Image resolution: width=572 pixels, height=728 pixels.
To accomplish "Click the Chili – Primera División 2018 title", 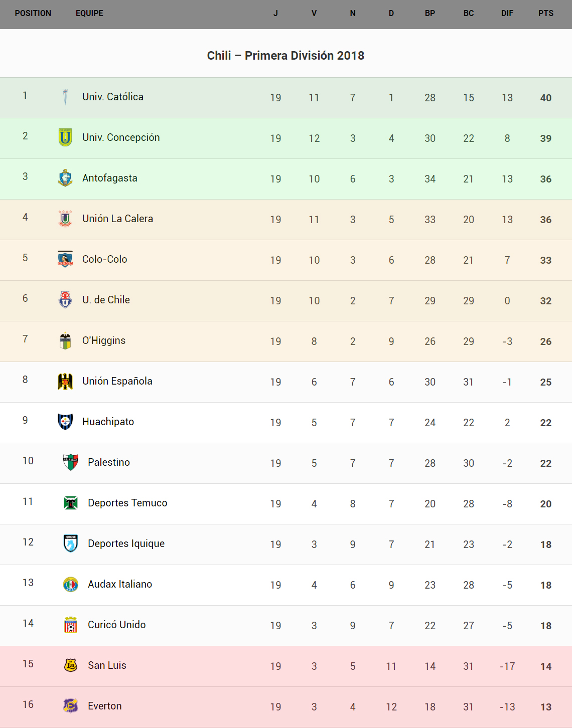I will click(x=285, y=56).
